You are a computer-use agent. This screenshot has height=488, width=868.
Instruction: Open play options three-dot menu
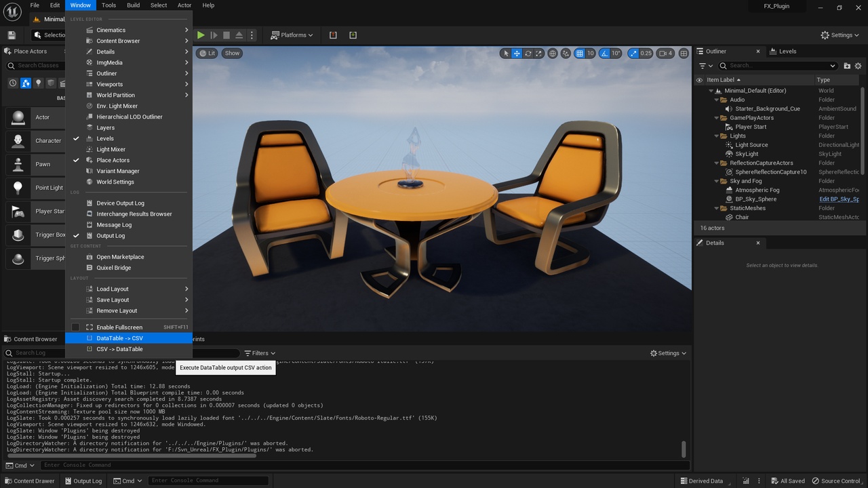[252, 35]
